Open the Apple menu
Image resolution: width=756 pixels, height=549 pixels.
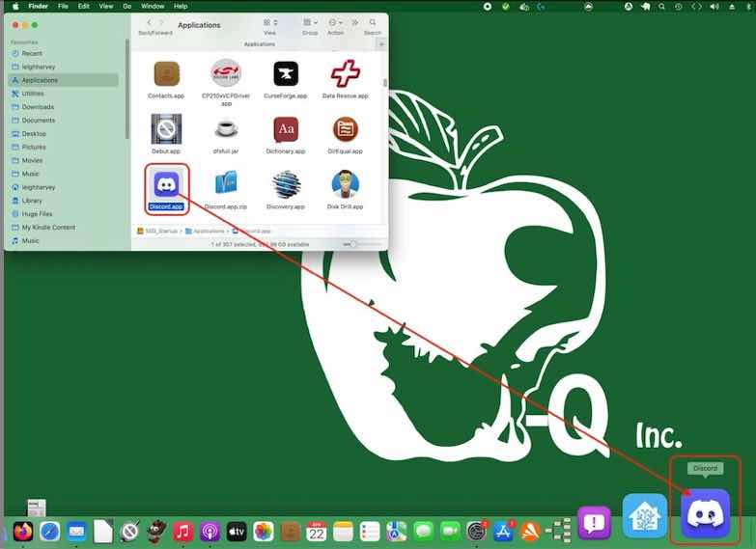tap(15, 6)
